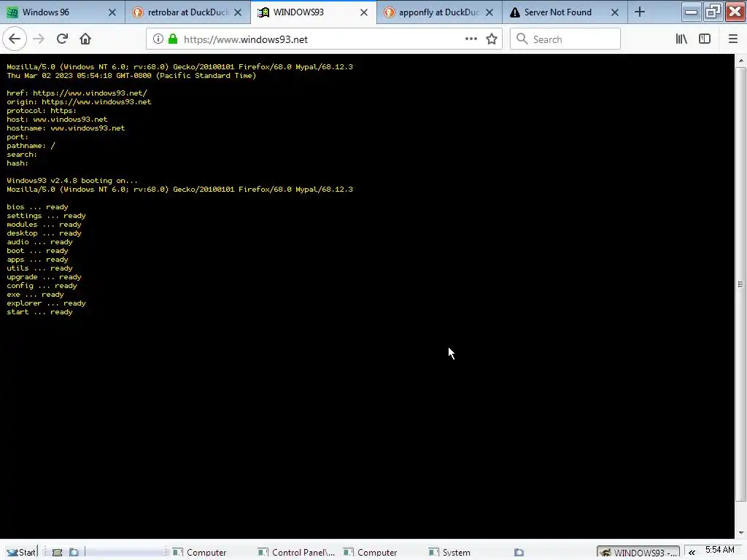
Task: Open the first Computer taskbar window
Action: point(200,553)
